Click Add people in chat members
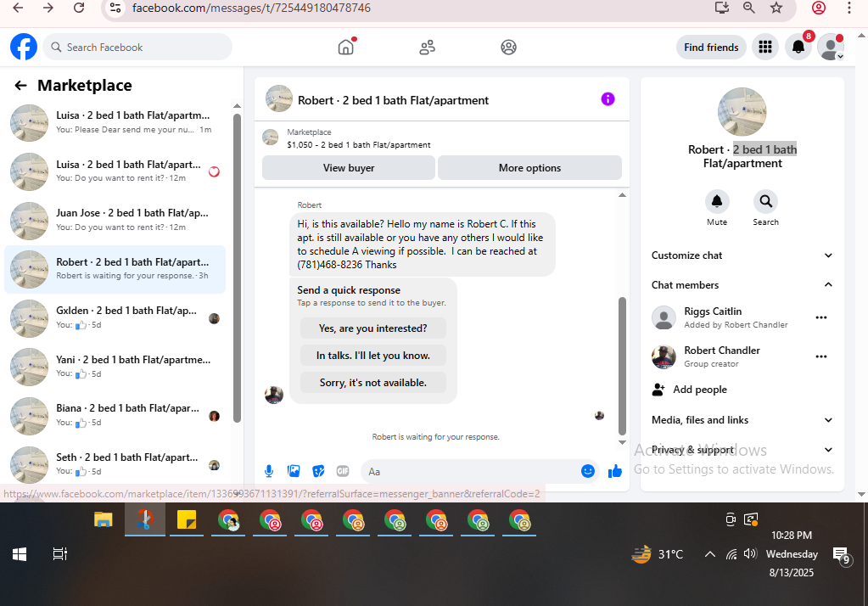Viewport: 868px width, 606px height. click(700, 390)
